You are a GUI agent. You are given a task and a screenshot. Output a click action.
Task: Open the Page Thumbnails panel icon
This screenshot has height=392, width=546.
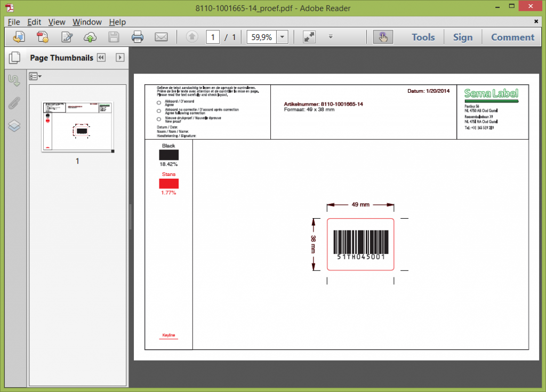click(x=14, y=58)
